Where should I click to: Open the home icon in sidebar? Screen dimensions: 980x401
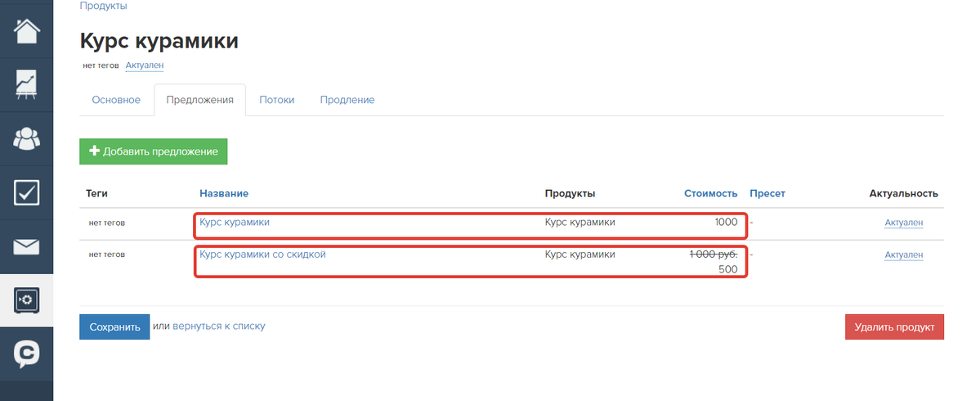(26, 31)
